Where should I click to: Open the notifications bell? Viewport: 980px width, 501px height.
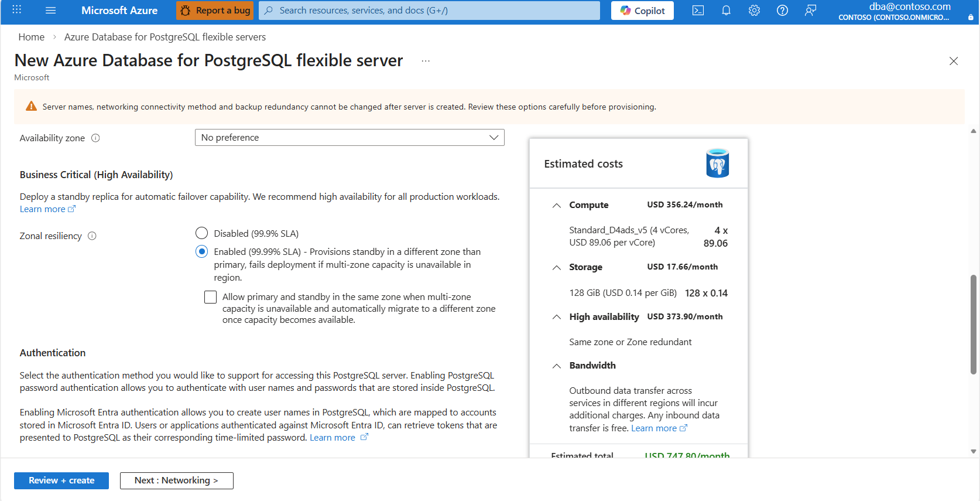click(726, 11)
